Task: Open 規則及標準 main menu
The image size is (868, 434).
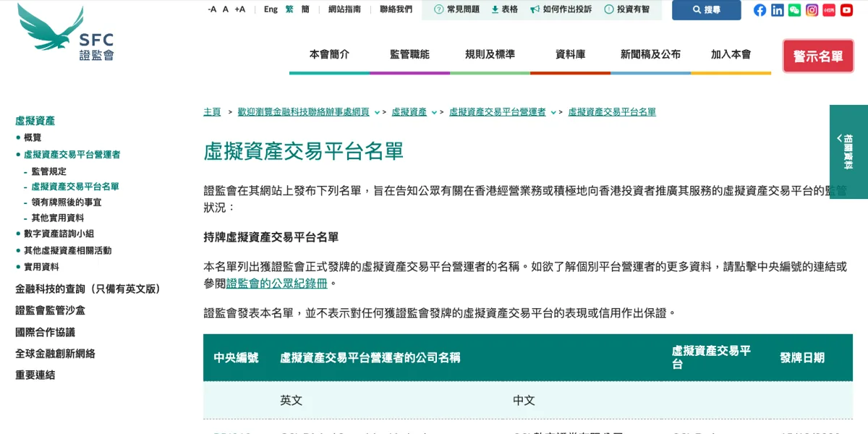Action: [x=490, y=54]
